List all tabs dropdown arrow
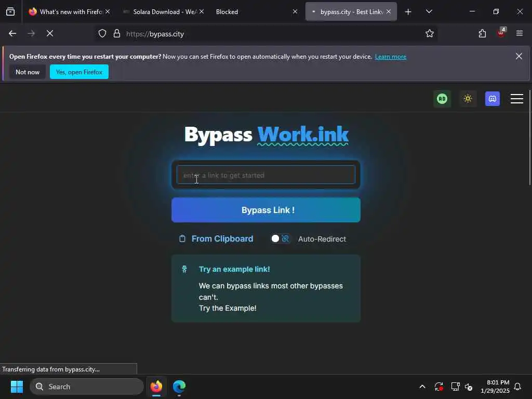This screenshot has width=532, height=399. pyautogui.click(x=429, y=11)
